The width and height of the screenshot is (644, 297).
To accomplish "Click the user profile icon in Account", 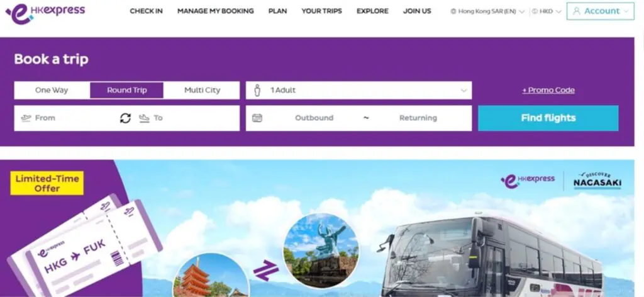I will click(577, 11).
